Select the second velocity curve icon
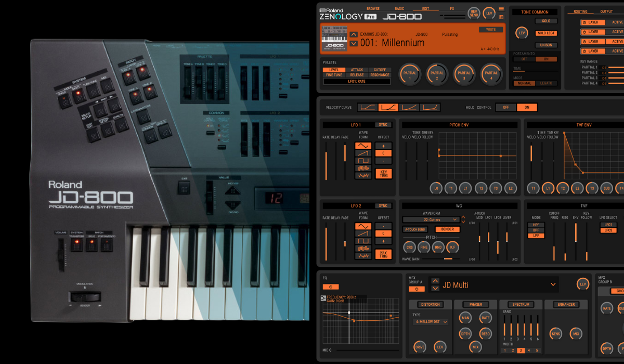Screen dimensions: 624x364 click(387, 107)
